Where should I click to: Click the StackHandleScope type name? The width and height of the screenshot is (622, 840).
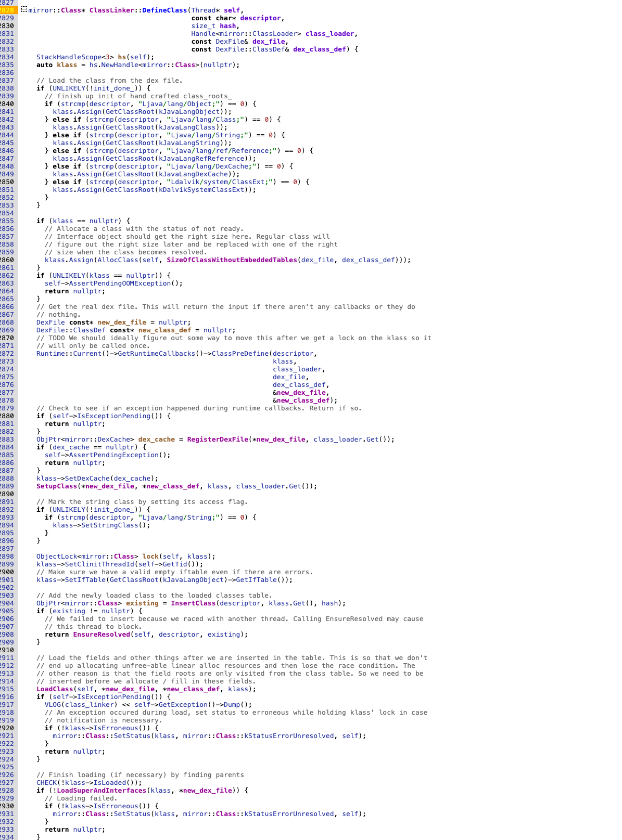coord(69,57)
